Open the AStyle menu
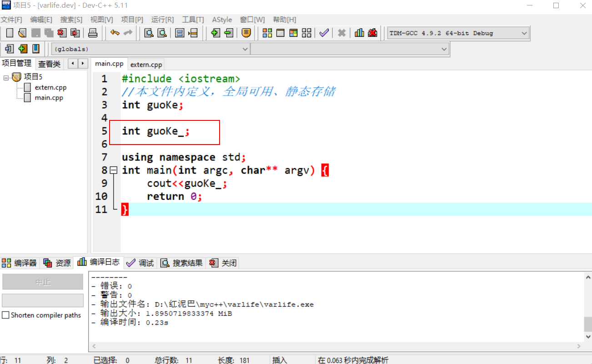The width and height of the screenshot is (592, 364). [x=222, y=20]
